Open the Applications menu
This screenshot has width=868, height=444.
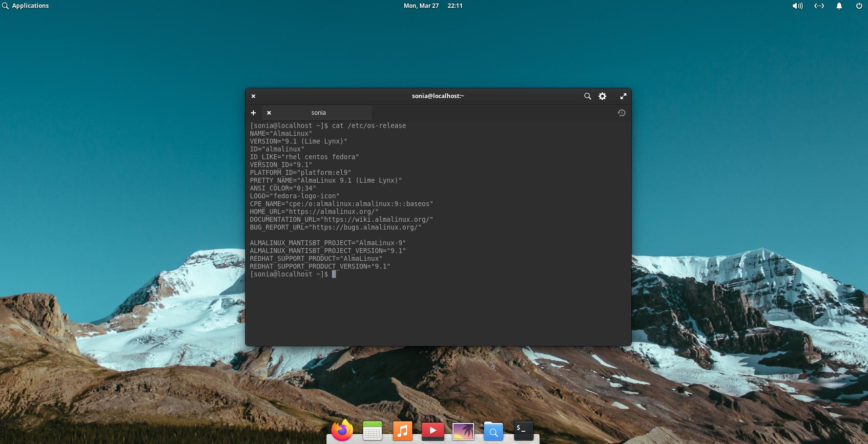(26, 5)
